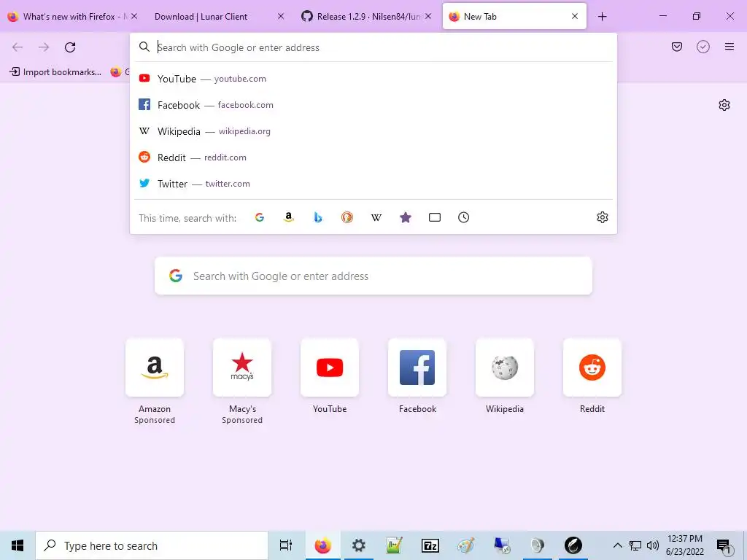Open the clock showing 12:37 PM
Screen dimensions: 747x560
click(684, 545)
